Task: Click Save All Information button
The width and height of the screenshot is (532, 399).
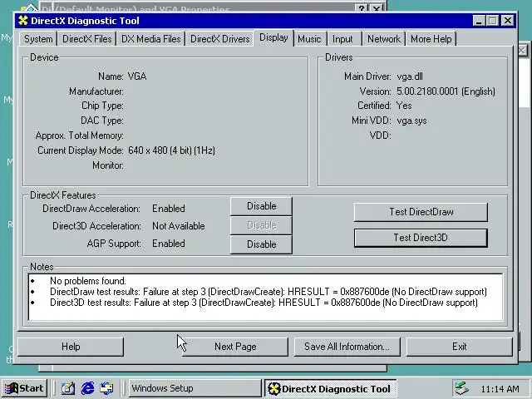Action: pyautogui.click(x=347, y=347)
